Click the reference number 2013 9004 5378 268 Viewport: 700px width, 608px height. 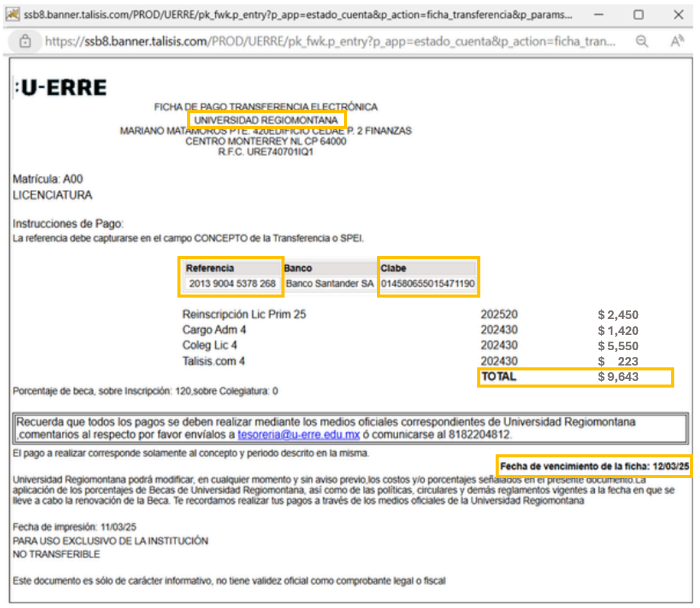pos(233,284)
